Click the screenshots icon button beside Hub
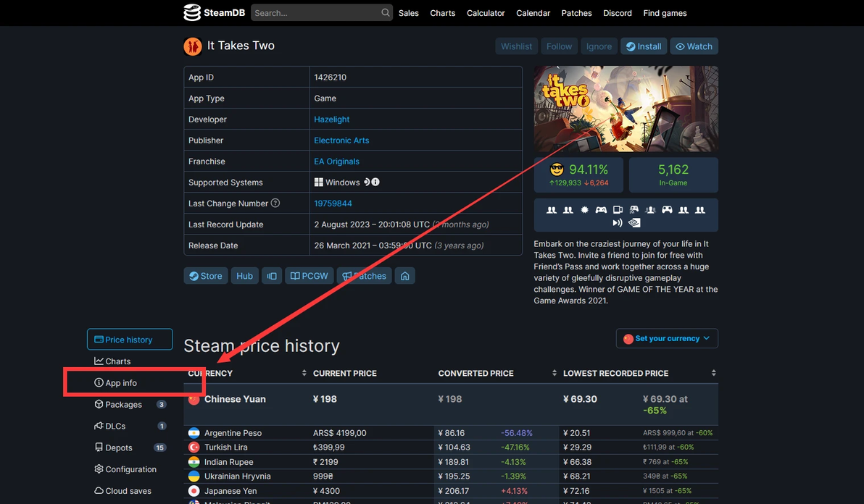 tap(272, 276)
